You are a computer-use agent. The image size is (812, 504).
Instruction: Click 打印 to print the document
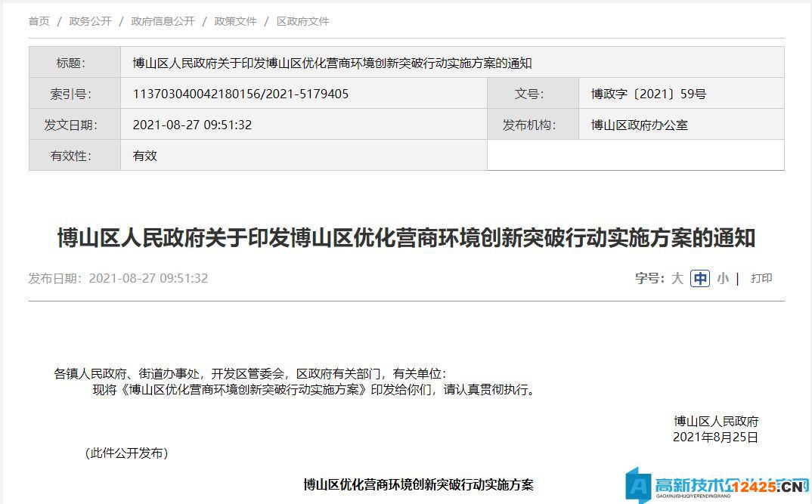(762, 278)
